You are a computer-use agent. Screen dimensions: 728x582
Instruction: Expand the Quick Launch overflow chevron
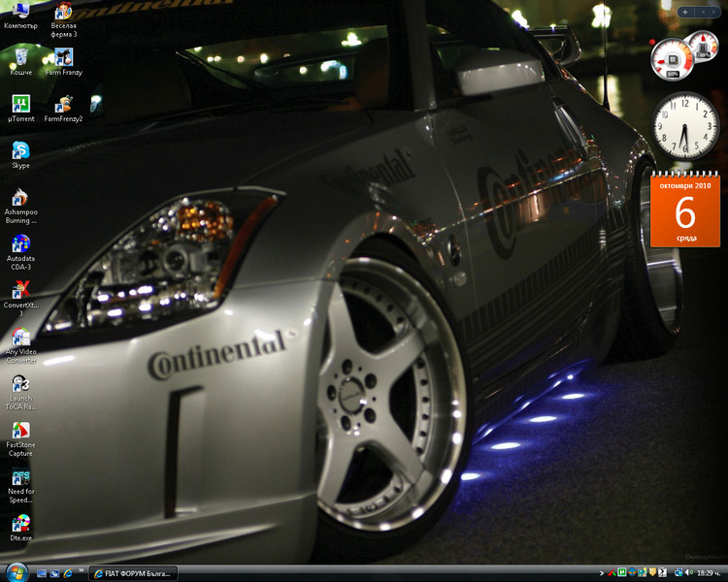pyautogui.click(x=81, y=569)
